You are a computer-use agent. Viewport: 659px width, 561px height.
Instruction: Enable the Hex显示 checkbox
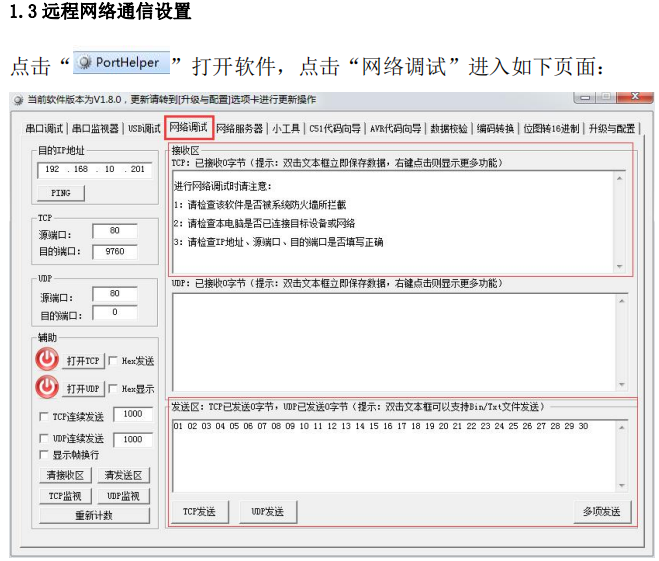pos(113,388)
